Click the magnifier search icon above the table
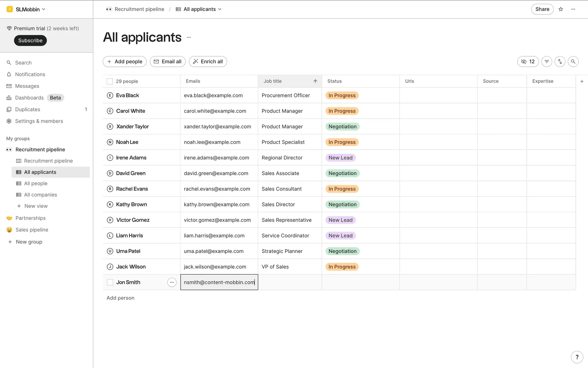Image resolution: width=588 pixels, height=368 pixels. [x=573, y=62]
